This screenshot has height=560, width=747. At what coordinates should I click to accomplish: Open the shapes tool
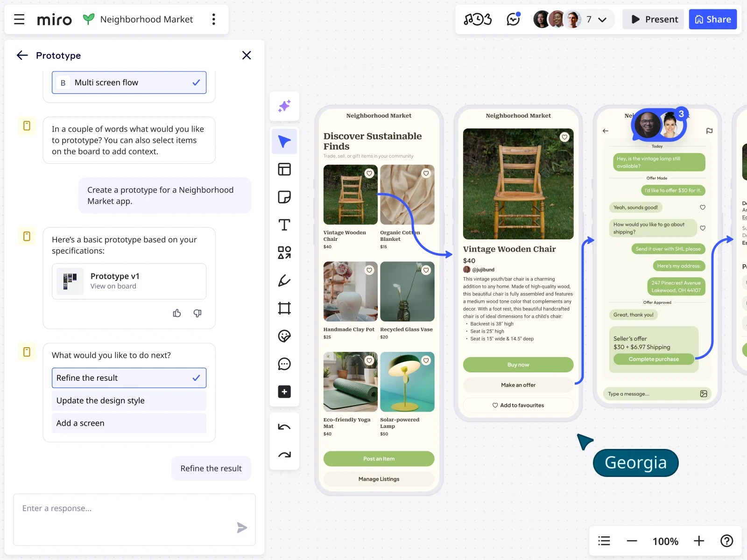[284, 252]
